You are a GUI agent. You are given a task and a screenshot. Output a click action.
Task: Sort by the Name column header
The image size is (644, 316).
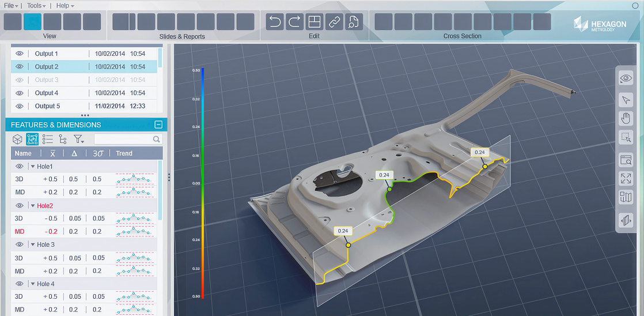click(23, 153)
